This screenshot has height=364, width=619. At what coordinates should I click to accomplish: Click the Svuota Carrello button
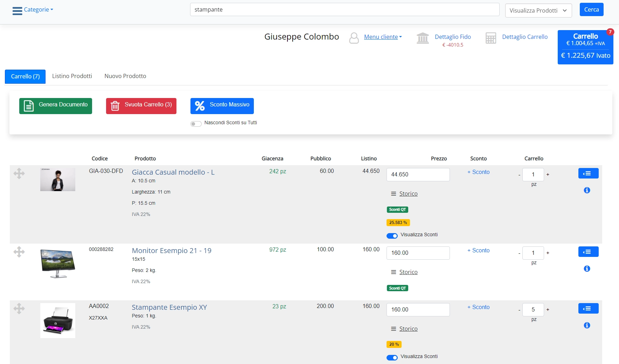[141, 105]
